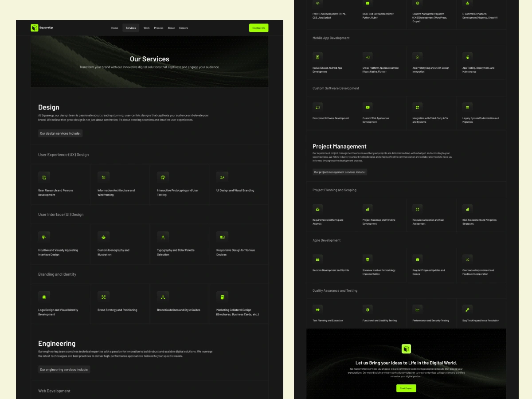Screen dimensions: 532x399
Task: Click the Logo Design and Visual Identity icon
Action: (x=44, y=297)
